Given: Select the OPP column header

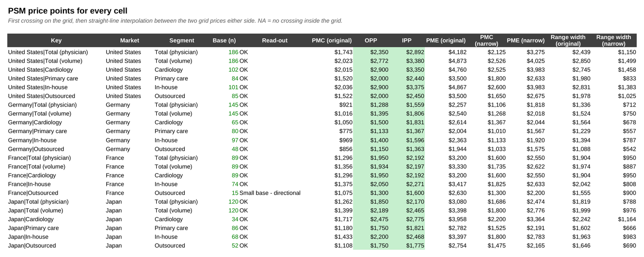Looking at the screenshot, I should coord(371,40).
